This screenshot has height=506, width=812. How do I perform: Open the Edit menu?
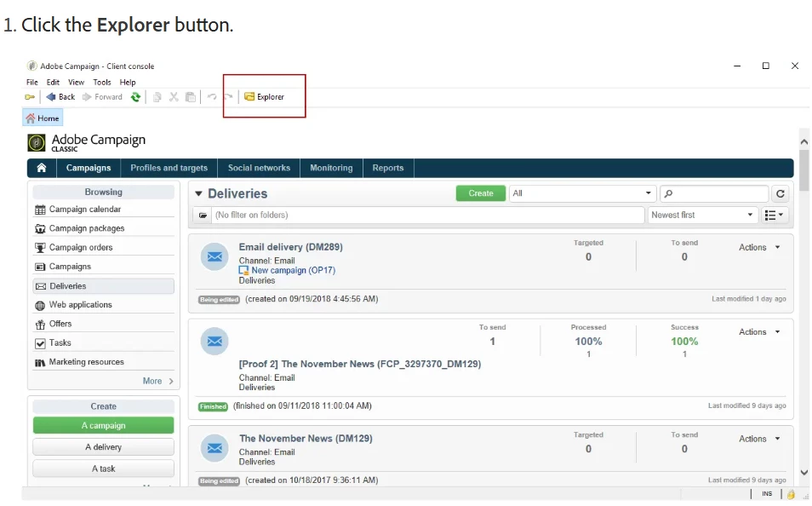point(53,82)
